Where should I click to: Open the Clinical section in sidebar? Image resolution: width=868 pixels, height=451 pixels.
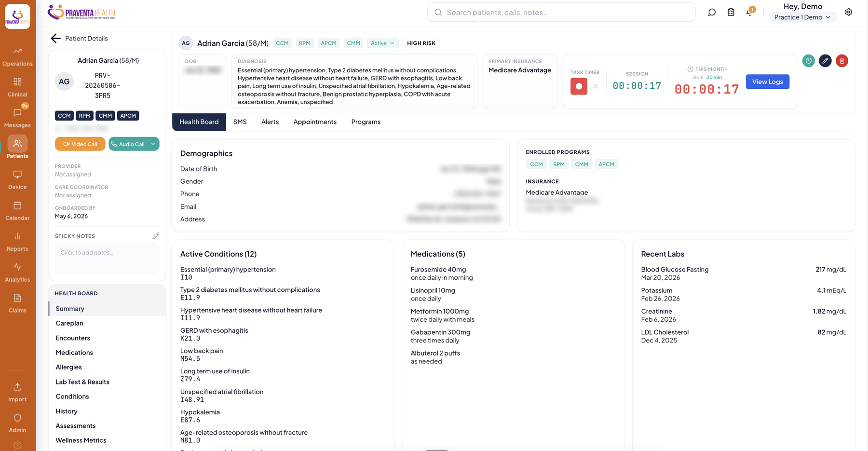click(x=17, y=88)
